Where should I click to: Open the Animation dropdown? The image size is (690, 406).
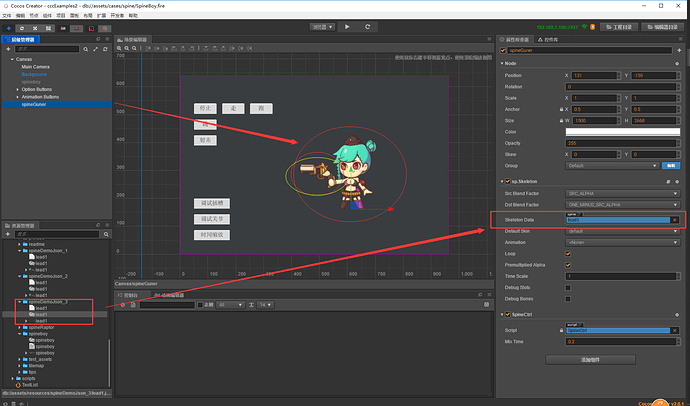point(622,242)
